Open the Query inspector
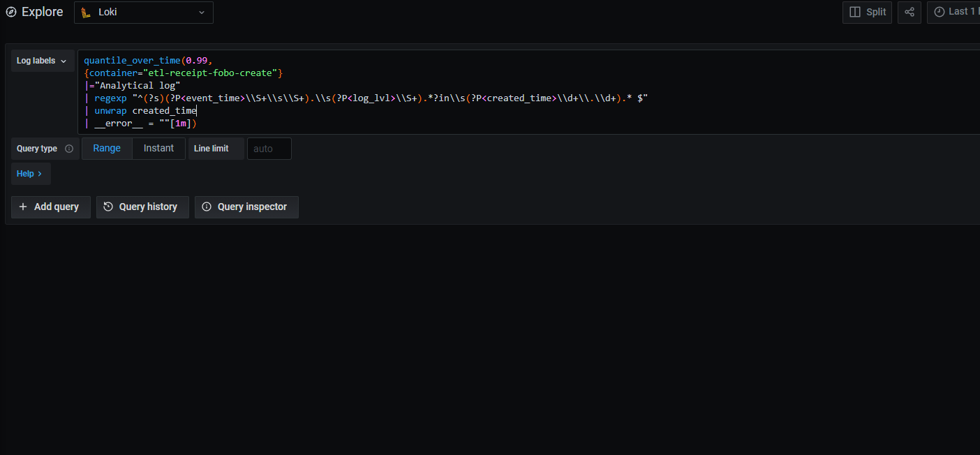The image size is (980, 455). click(246, 207)
